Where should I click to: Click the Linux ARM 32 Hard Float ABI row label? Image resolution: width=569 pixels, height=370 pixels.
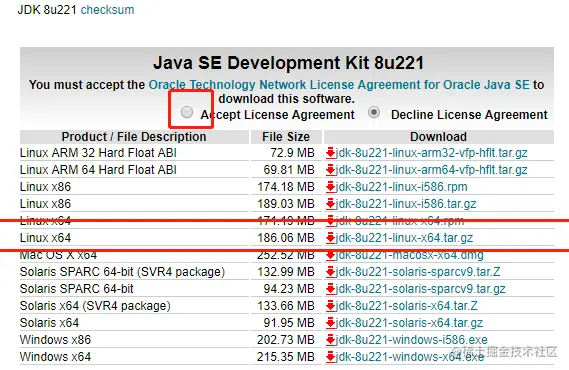coord(98,153)
